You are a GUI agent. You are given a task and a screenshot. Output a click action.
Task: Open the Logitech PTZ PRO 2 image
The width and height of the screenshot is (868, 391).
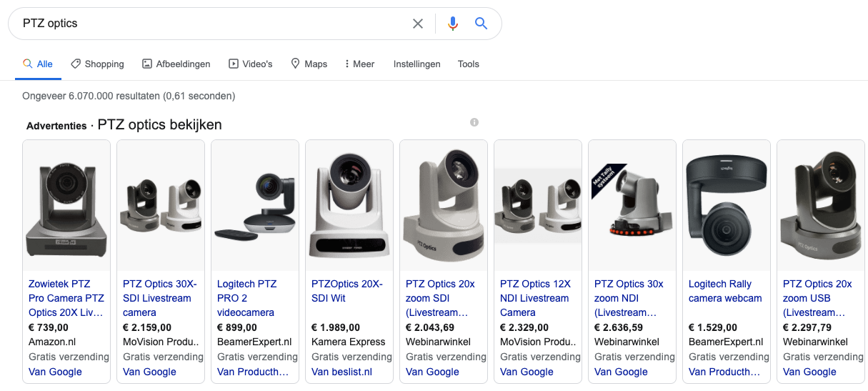pos(255,205)
